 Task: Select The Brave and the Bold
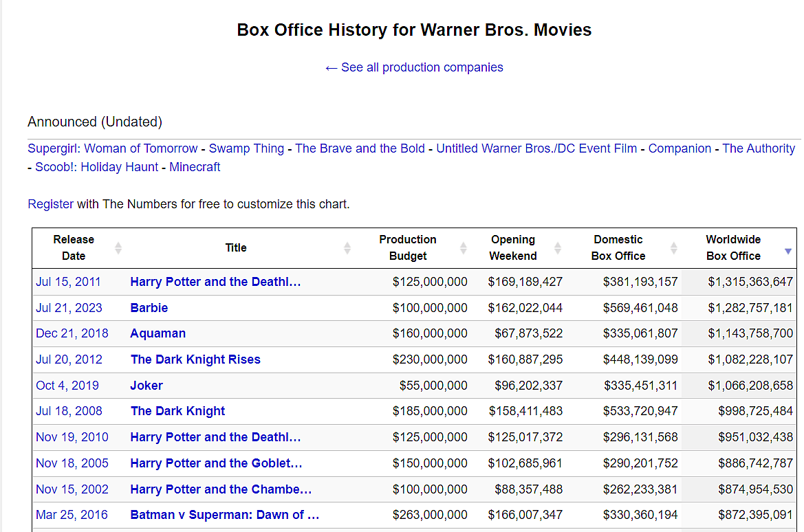pos(360,148)
